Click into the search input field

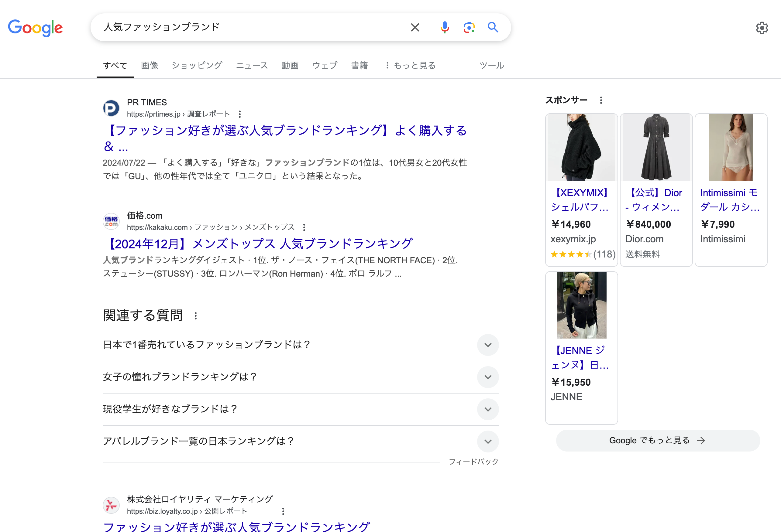click(252, 27)
